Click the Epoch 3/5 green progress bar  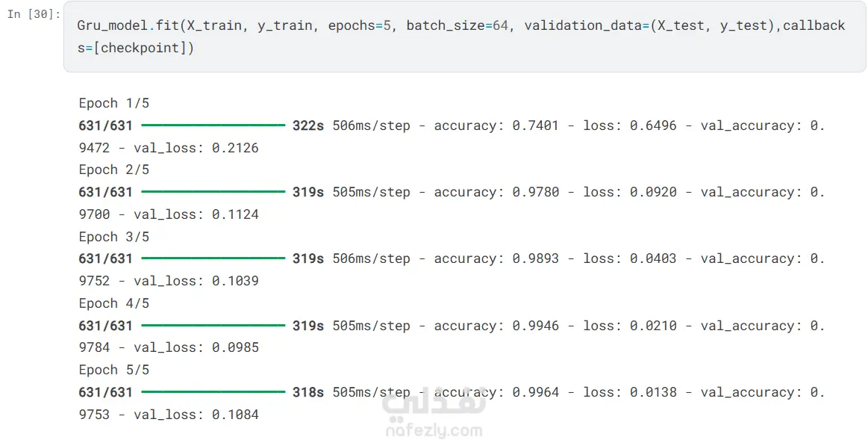[x=213, y=258]
